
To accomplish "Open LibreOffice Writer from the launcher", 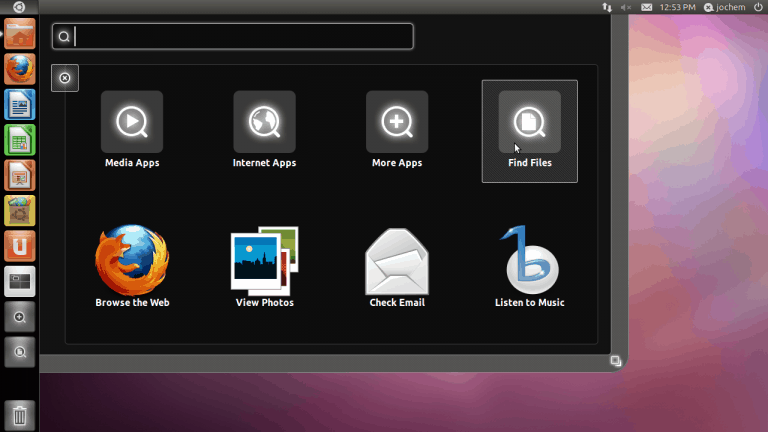I will [x=20, y=104].
